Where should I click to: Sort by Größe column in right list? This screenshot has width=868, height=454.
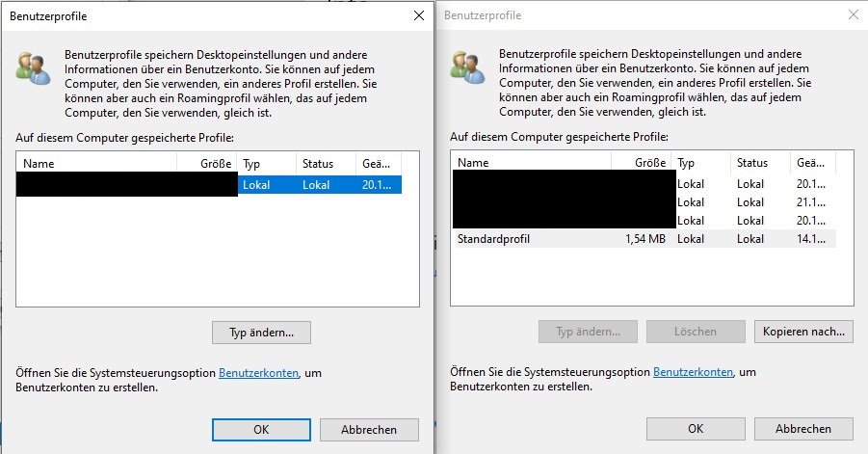tap(641, 163)
